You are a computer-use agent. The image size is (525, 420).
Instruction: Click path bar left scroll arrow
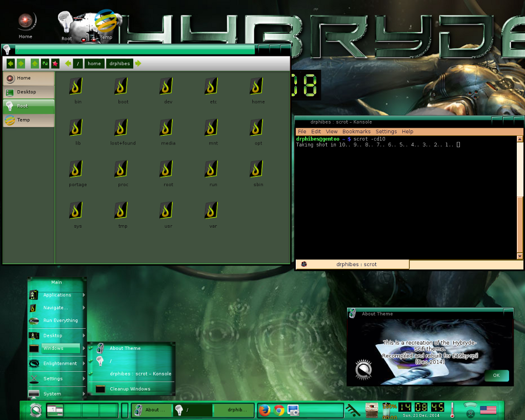click(x=68, y=63)
